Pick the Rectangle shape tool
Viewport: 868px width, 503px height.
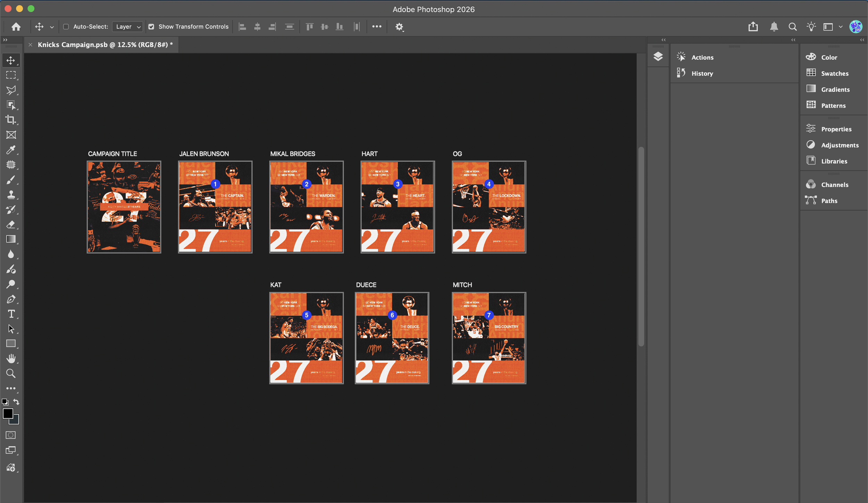(x=11, y=344)
